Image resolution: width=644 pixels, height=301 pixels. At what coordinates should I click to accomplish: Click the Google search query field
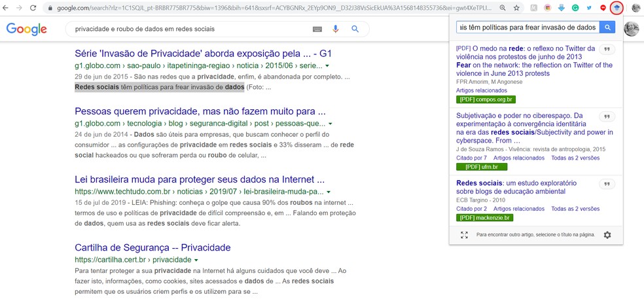tap(191, 29)
